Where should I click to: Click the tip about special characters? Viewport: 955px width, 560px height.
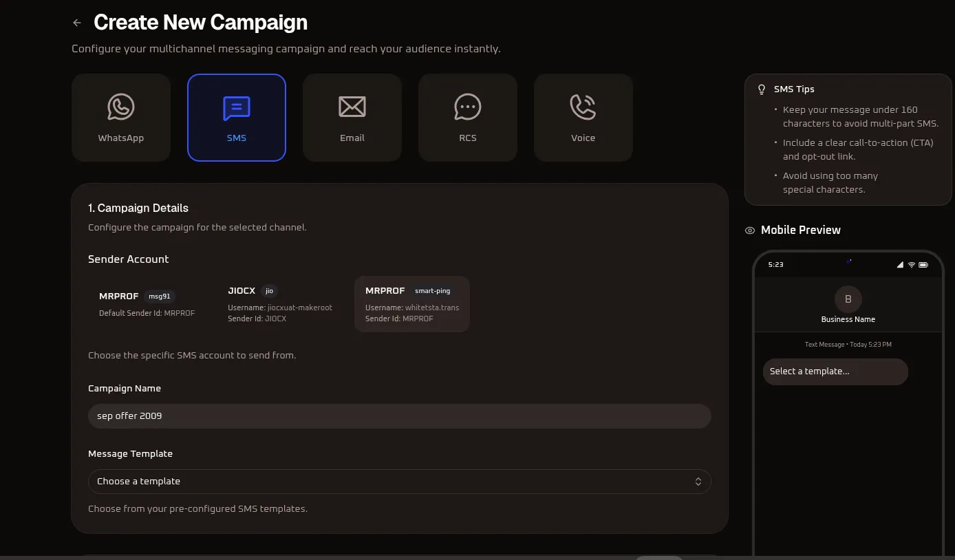pos(830,183)
